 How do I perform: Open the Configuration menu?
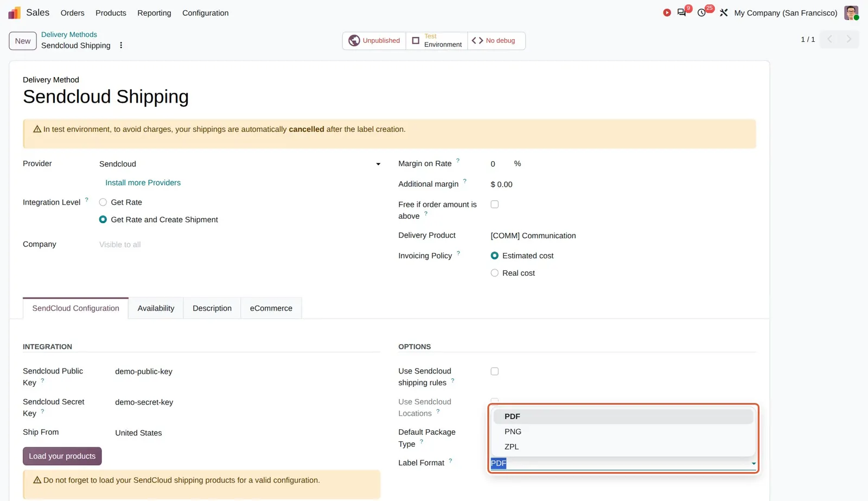point(205,13)
